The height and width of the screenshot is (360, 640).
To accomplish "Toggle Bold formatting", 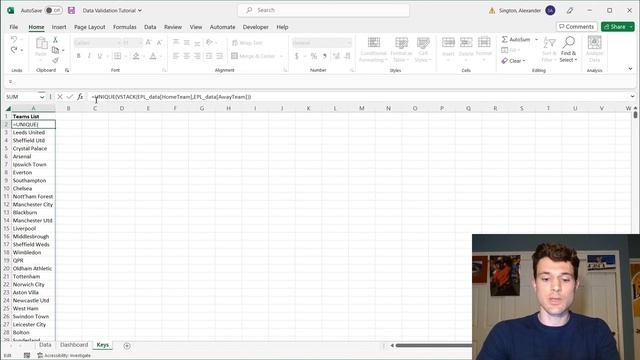I will point(78,56).
